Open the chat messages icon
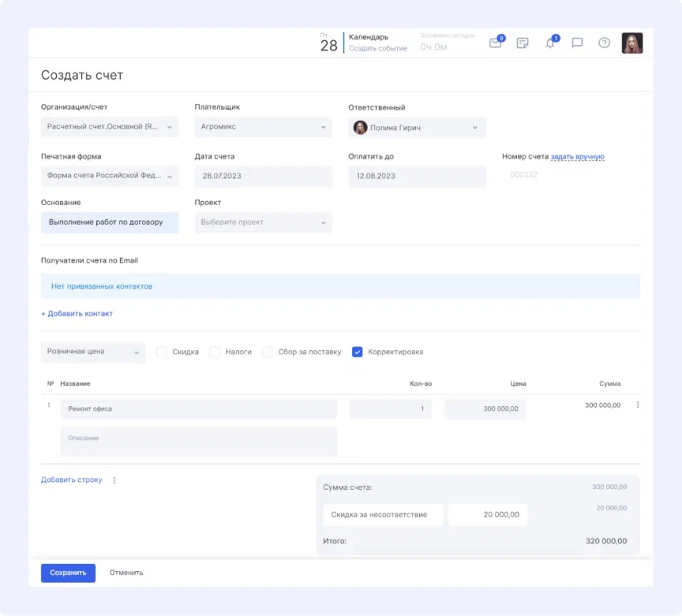 click(x=577, y=43)
